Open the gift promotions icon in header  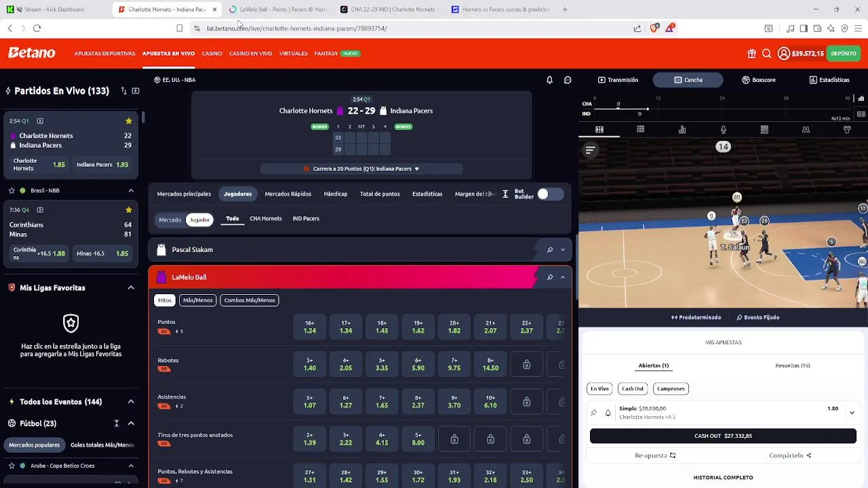click(x=751, y=54)
